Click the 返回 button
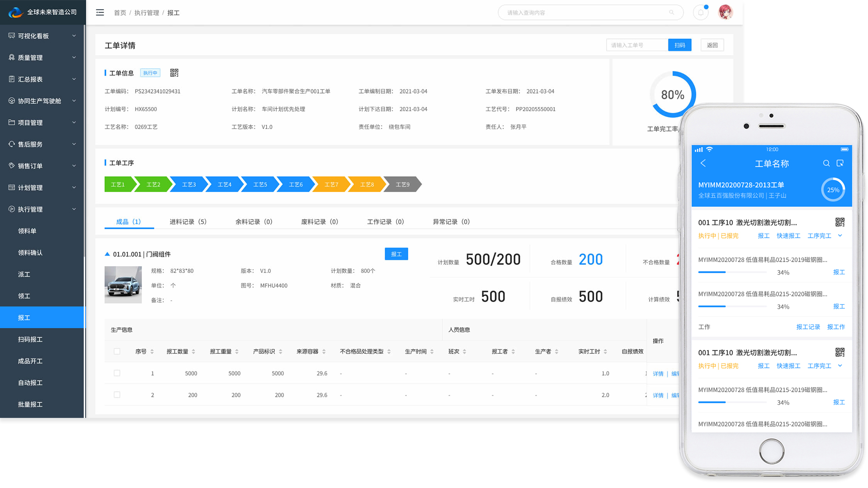 (712, 45)
